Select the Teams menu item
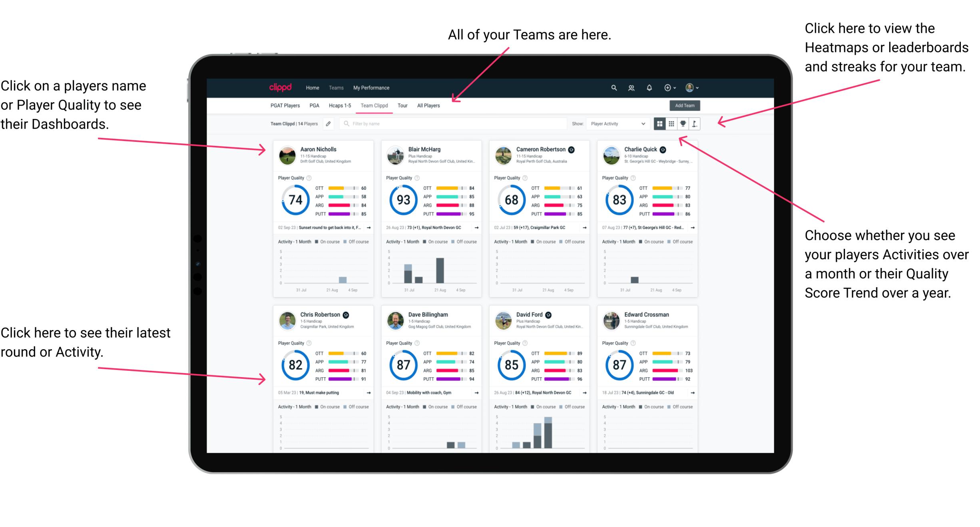The height and width of the screenshot is (527, 980). coord(337,88)
